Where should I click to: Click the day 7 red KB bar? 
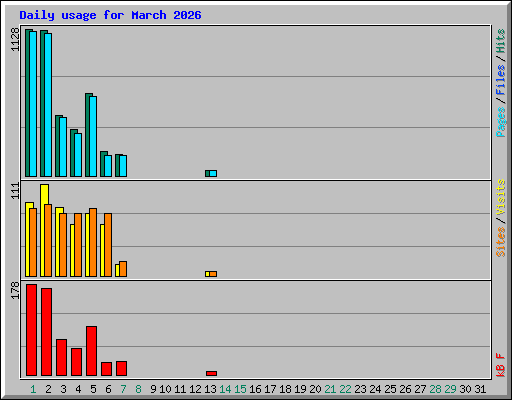tap(121, 369)
